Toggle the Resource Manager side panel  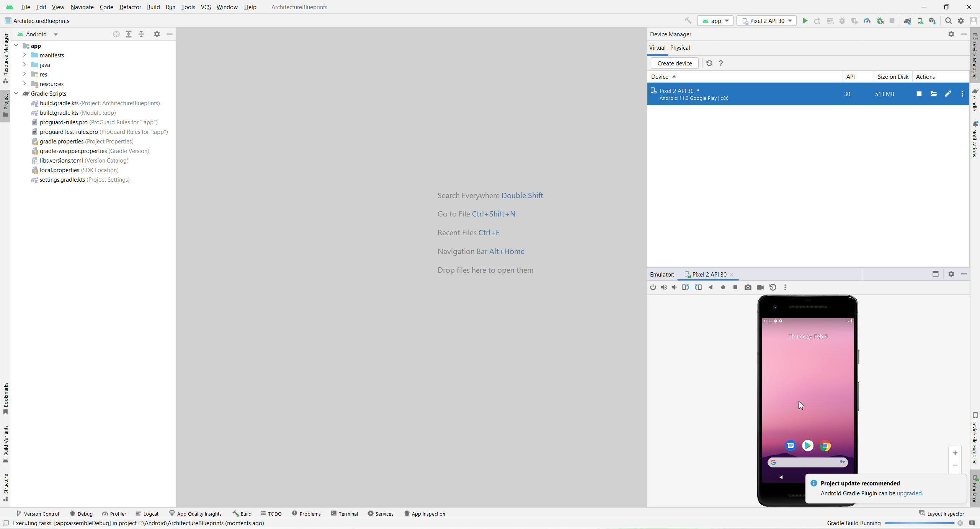pyautogui.click(x=5, y=57)
